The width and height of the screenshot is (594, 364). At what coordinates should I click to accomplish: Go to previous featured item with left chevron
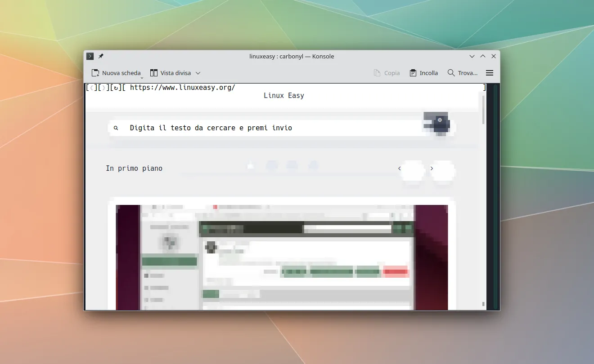coord(399,169)
